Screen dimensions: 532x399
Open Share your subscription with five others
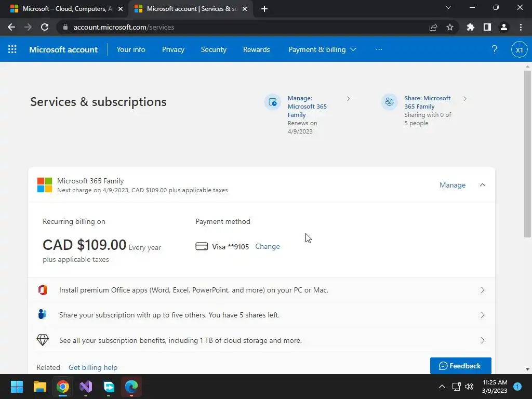point(261,315)
